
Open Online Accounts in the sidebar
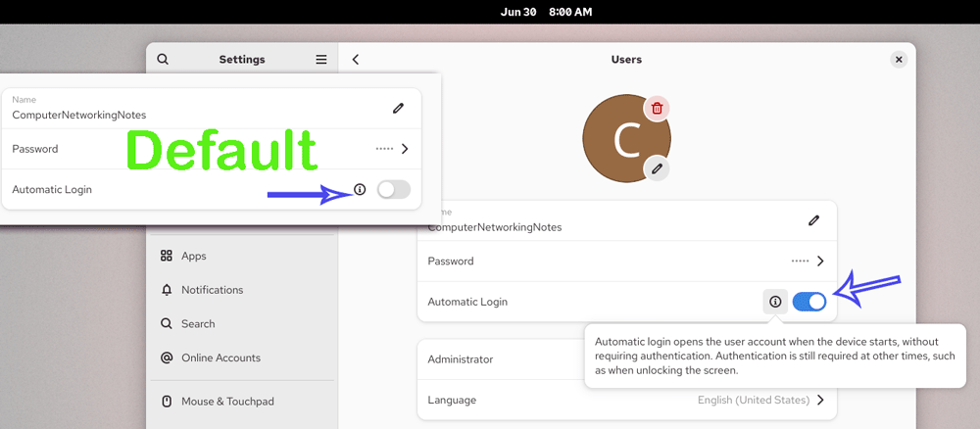[x=242, y=357]
